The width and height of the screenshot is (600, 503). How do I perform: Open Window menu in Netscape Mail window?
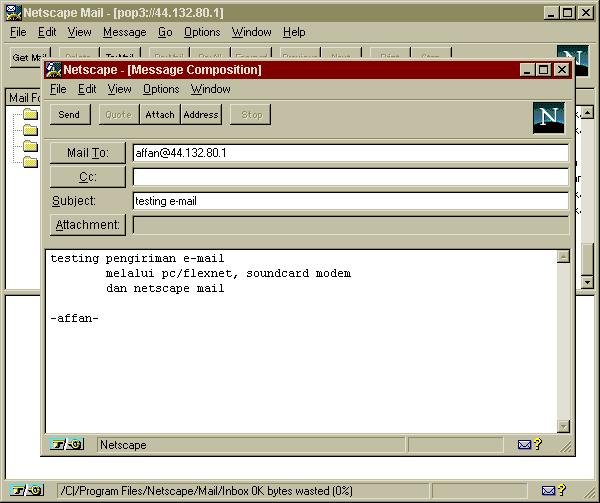click(x=252, y=32)
